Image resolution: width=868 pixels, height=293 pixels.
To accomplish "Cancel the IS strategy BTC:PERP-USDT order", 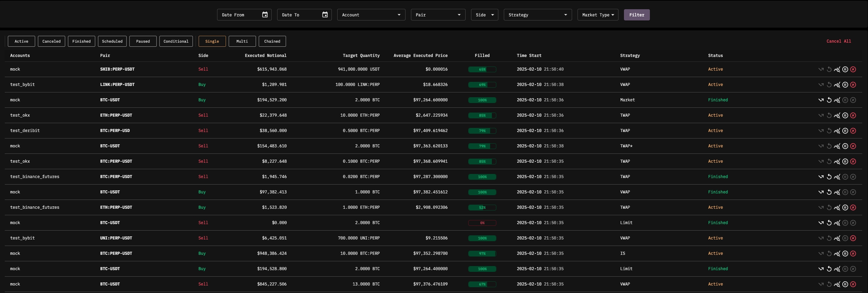I will (x=853, y=254).
